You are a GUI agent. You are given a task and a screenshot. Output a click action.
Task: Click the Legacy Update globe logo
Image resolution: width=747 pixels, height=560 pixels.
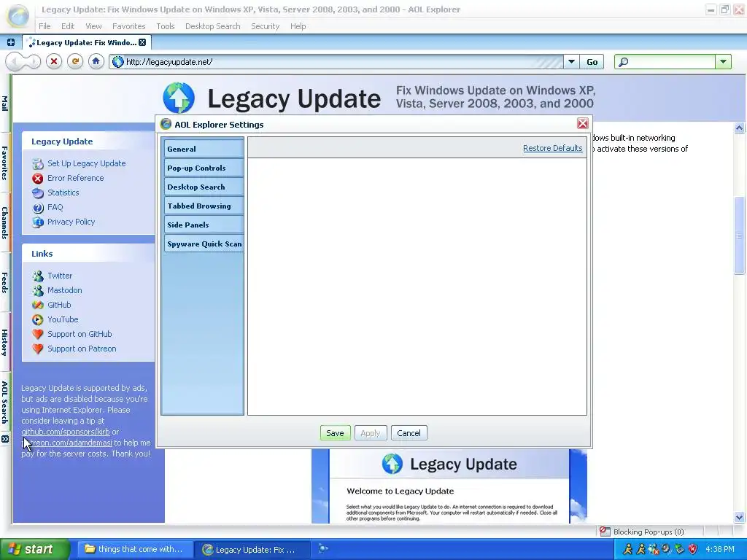coord(179,98)
